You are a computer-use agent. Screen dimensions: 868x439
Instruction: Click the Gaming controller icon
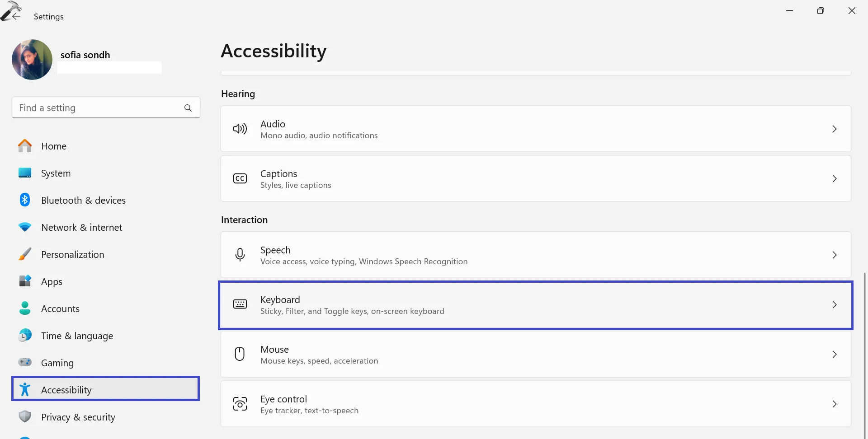pyautogui.click(x=25, y=362)
